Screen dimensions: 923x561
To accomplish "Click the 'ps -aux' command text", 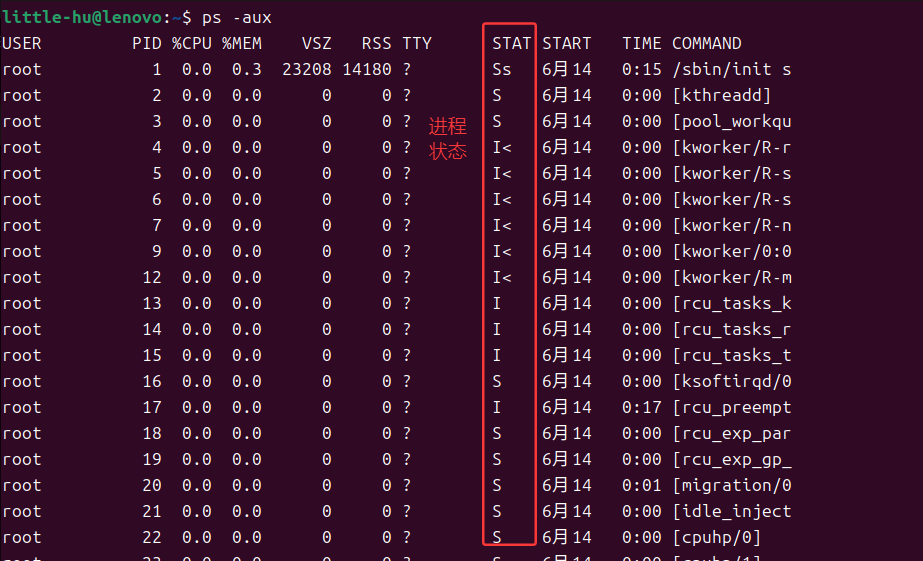I will click(x=237, y=18).
